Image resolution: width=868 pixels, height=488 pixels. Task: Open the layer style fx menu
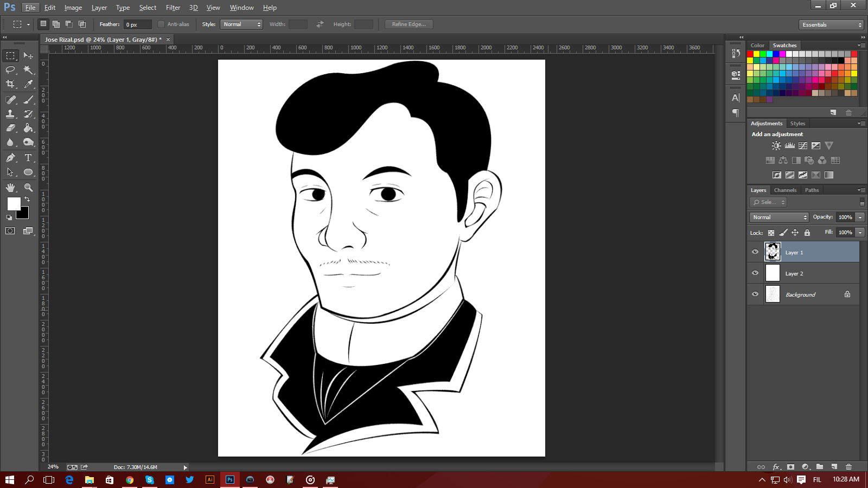776,467
